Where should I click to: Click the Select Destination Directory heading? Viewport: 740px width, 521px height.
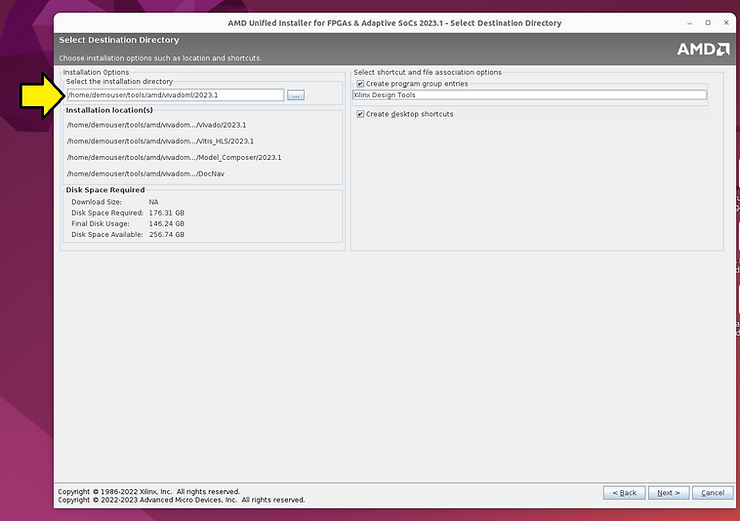[119, 40]
